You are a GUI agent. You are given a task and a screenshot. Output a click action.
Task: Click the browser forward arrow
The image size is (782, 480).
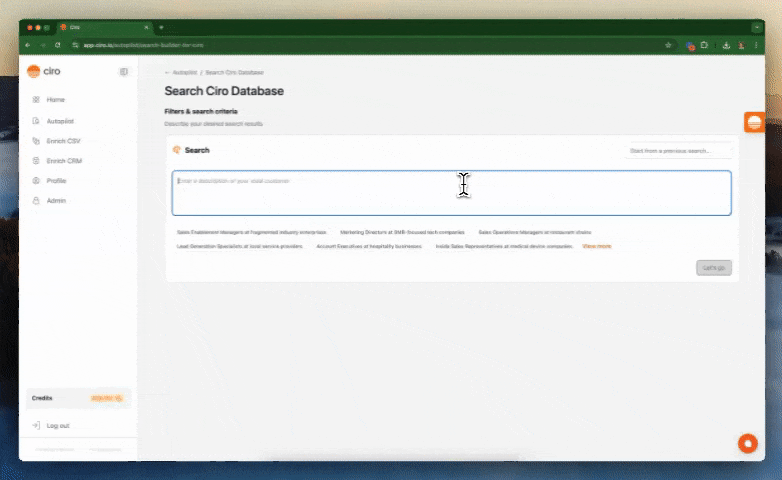(43, 45)
